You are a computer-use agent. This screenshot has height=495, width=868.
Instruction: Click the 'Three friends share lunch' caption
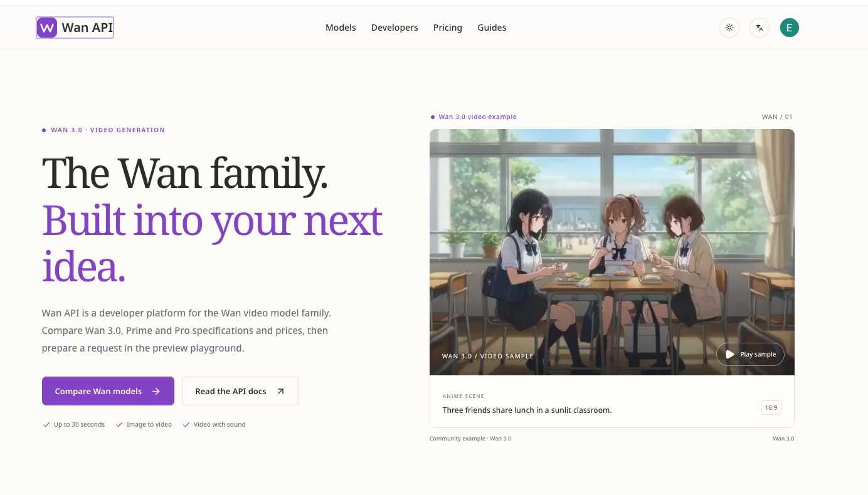(527, 410)
